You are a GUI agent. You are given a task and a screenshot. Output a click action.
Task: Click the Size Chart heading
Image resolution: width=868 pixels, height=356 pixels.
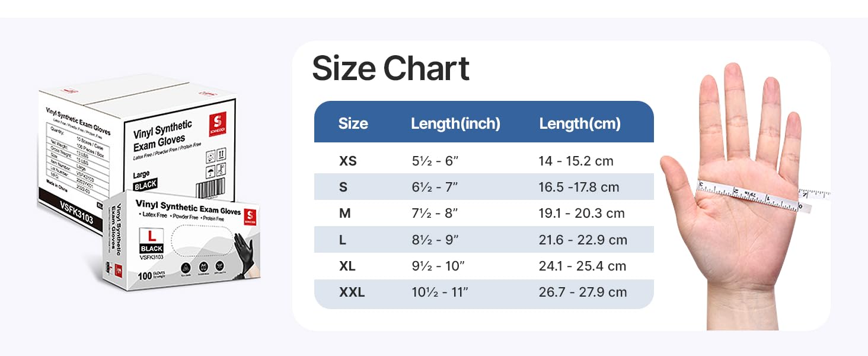point(391,68)
